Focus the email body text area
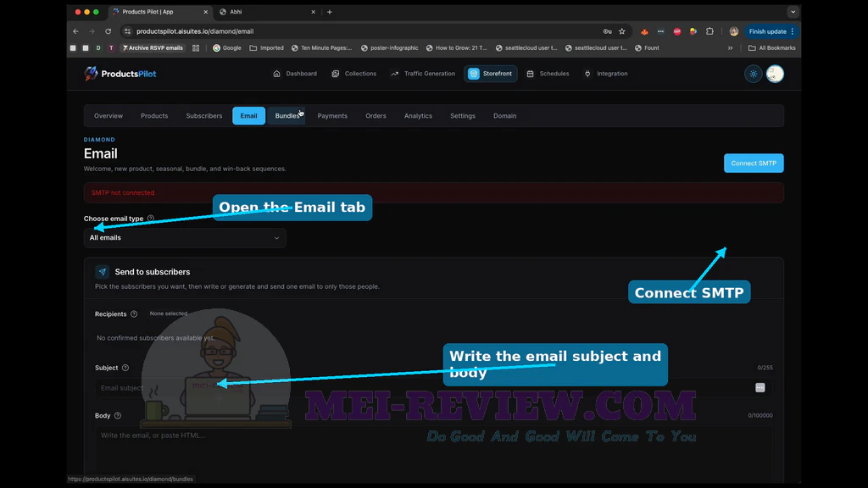The image size is (868, 488). 433,454
